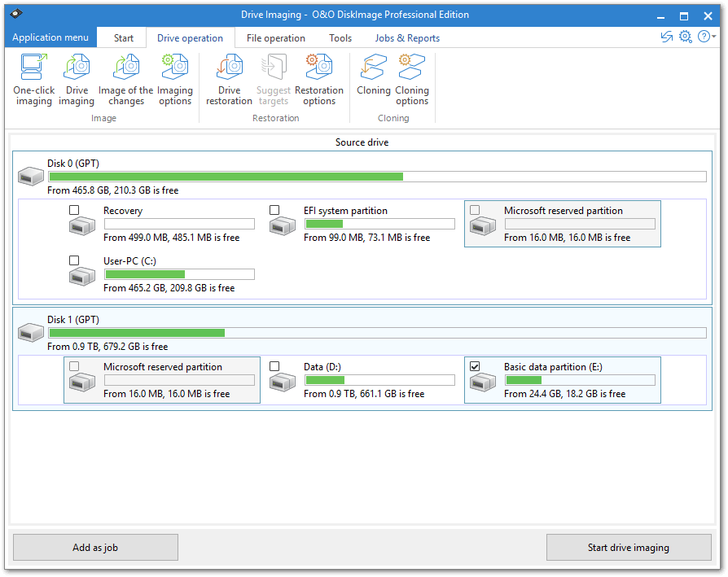This screenshot has width=728, height=577.
Task: Click the Recovery partition drive icon
Action: pyautogui.click(x=82, y=226)
